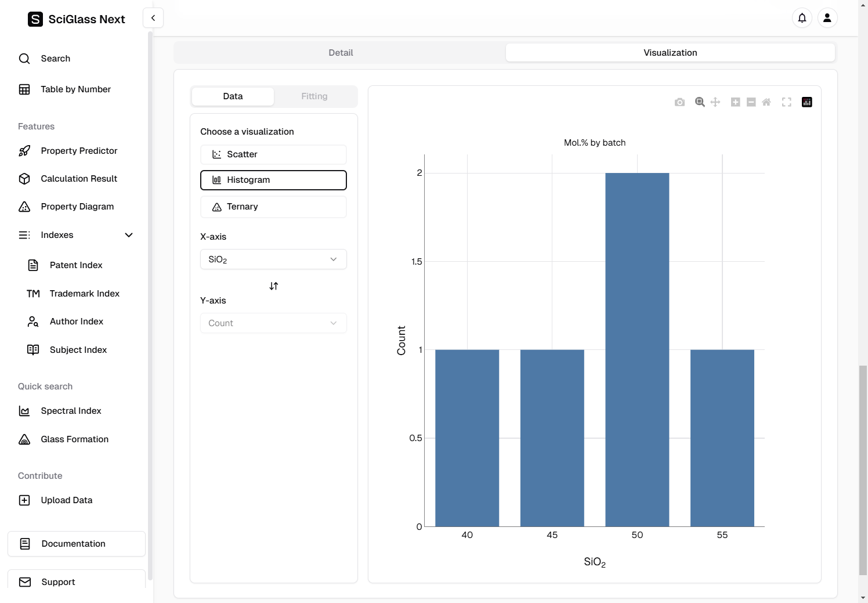This screenshot has height=603, width=868.
Task: Click the Zoom out minus icon
Action: click(x=751, y=102)
